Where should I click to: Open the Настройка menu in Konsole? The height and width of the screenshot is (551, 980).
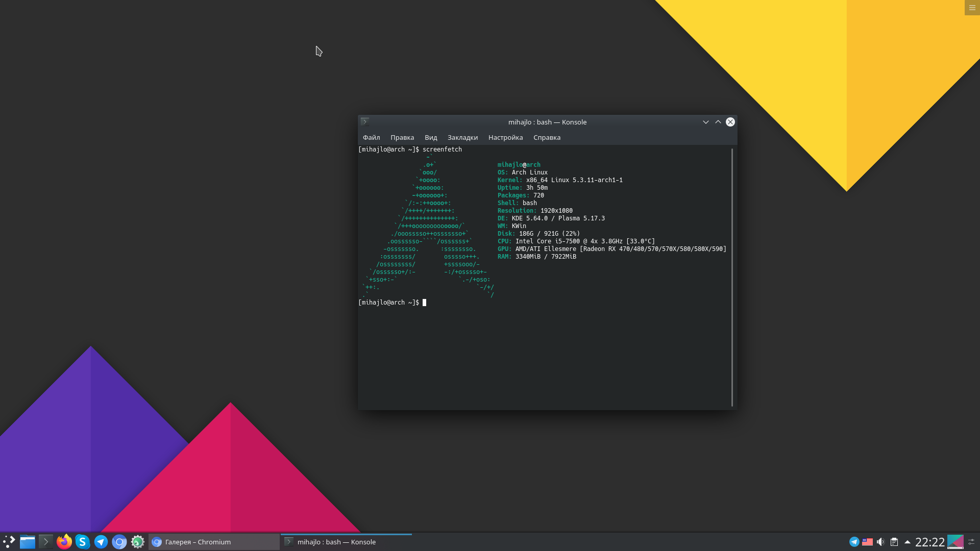pos(505,137)
